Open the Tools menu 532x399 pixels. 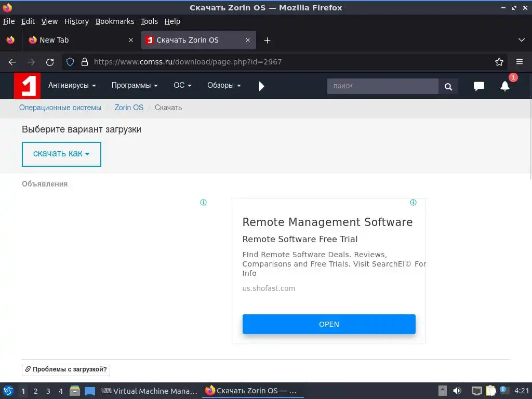pos(149,21)
